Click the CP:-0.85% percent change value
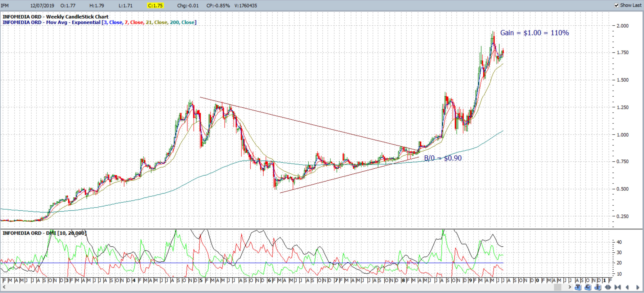This screenshot has width=644, height=293. pos(218,5)
